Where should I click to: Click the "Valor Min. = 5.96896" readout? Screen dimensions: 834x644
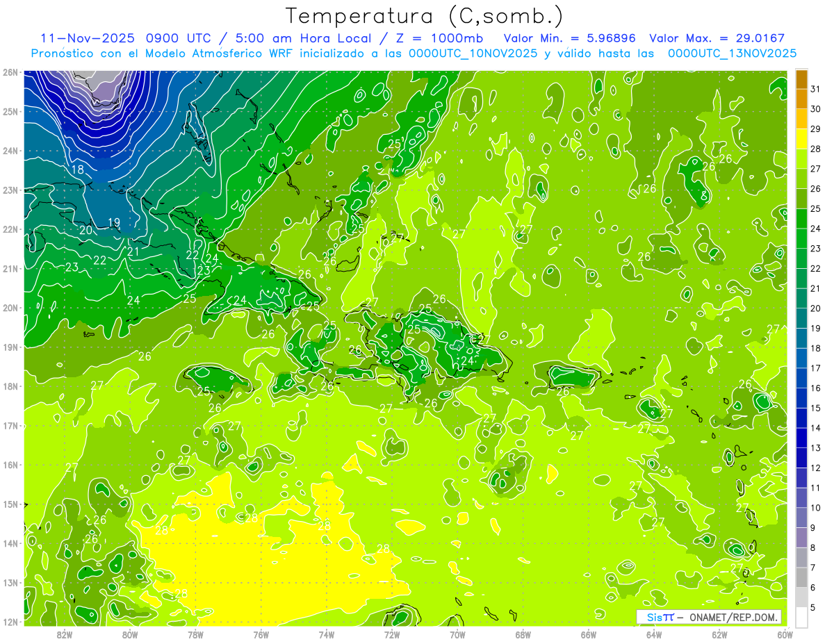[x=570, y=38]
